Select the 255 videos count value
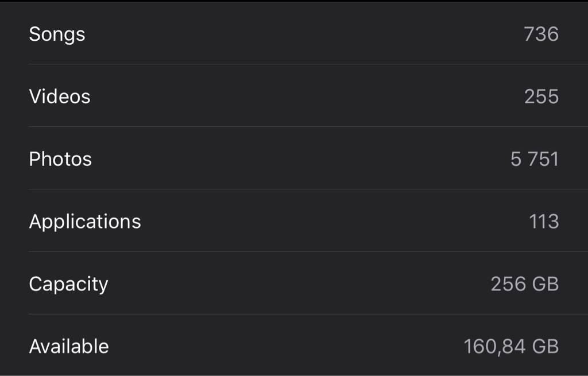The width and height of the screenshot is (588, 376). click(541, 96)
